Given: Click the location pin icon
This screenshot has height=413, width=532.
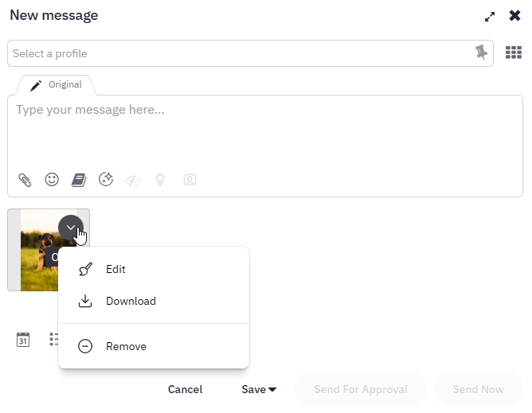Looking at the screenshot, I should point(160,180).
